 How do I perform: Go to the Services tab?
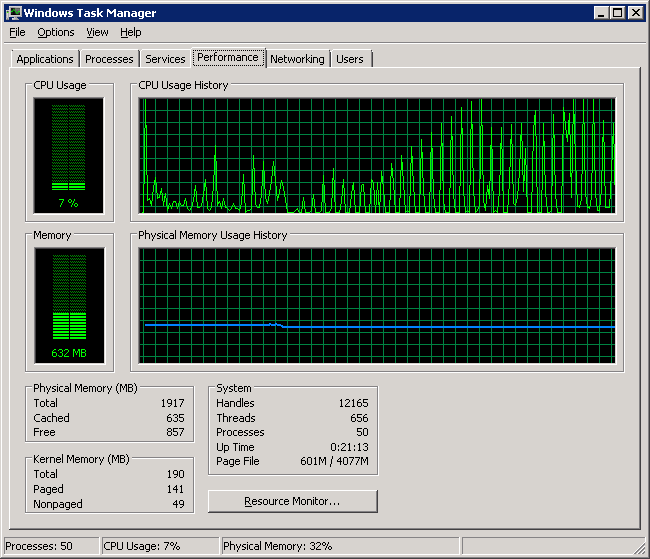(x=165, y=59)
